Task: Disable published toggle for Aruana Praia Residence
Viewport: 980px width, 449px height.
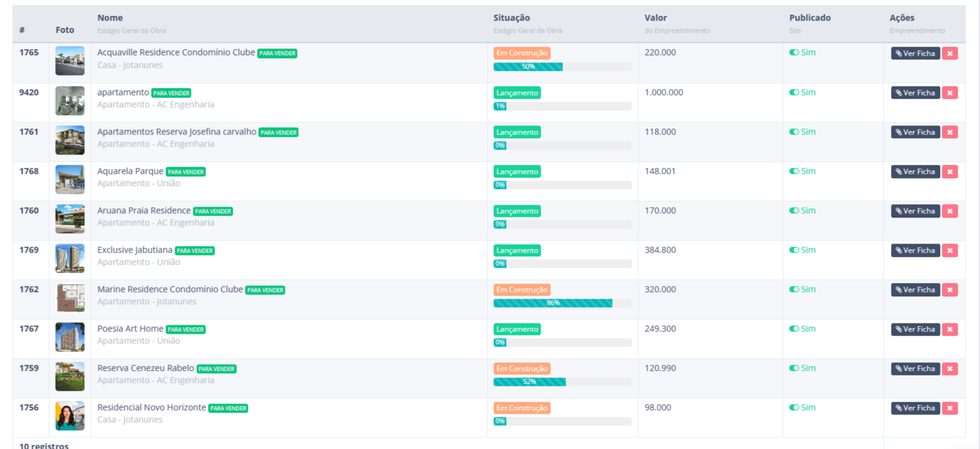Action: click(794, 211)
